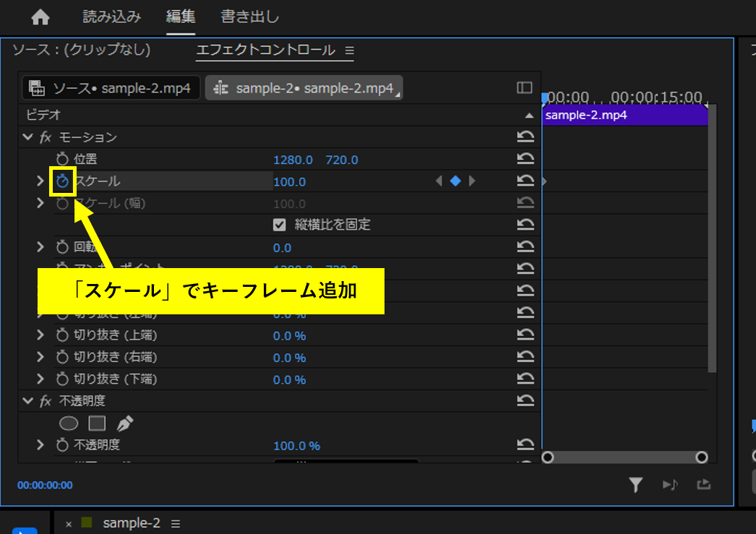Click the filter icon at the panel bottom
The image size is (756, 534).
[635, 485]
